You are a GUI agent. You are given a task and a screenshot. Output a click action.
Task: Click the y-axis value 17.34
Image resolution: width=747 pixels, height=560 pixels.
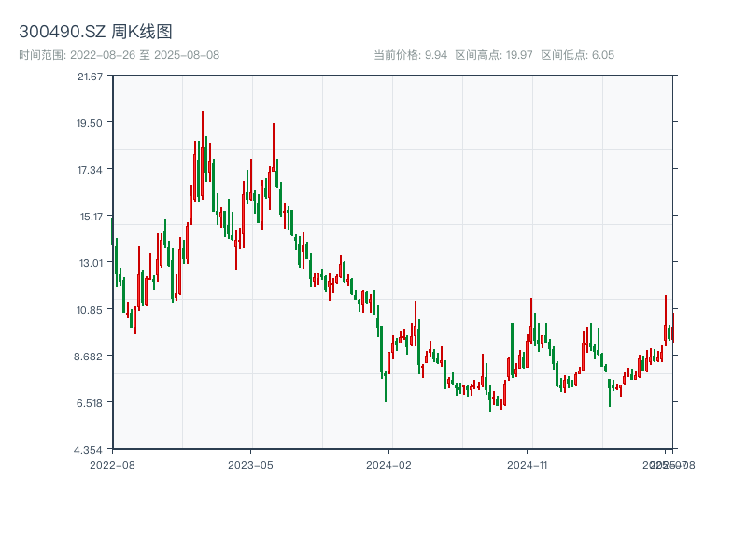(90, 170)
